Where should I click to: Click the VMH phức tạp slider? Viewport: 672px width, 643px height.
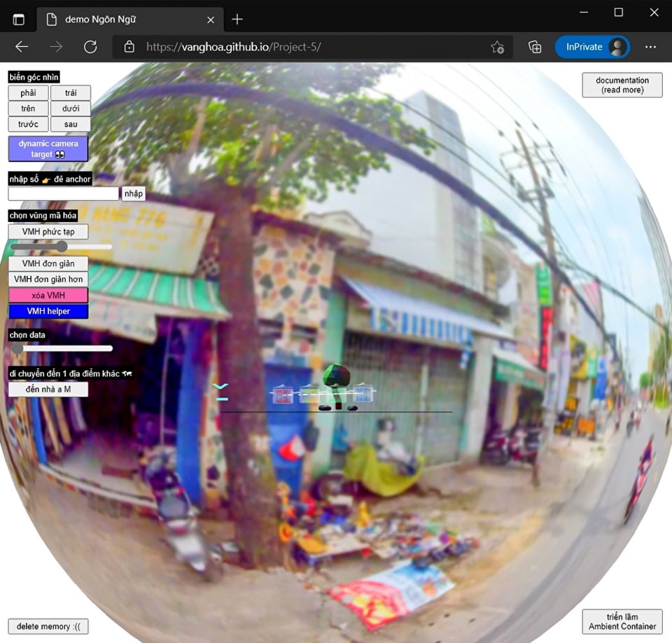tap(61, 247)
